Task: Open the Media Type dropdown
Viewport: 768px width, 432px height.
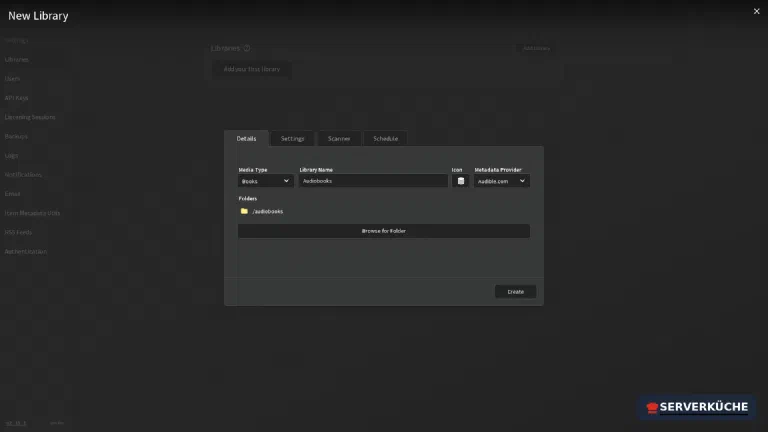Action: [265, 181]
